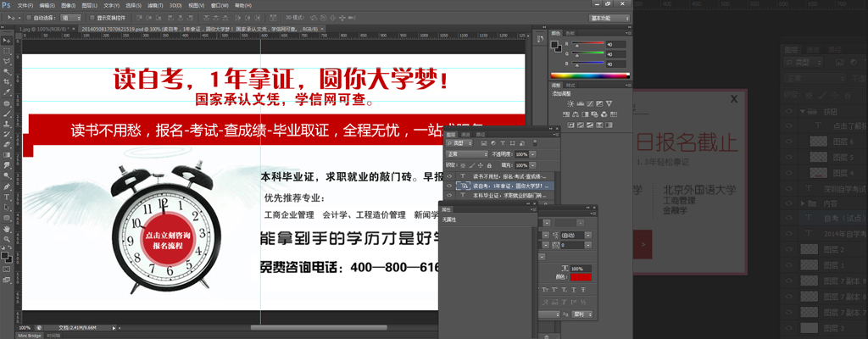Click the RGB color spectrum bar
This screenshot has height=339, width=868.
tap(590, 75)
